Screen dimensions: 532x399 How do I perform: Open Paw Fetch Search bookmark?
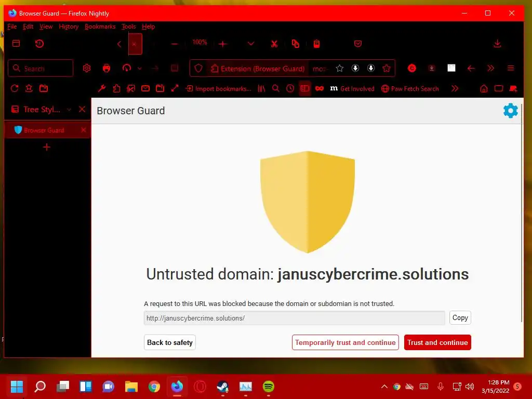coord(410,88)
